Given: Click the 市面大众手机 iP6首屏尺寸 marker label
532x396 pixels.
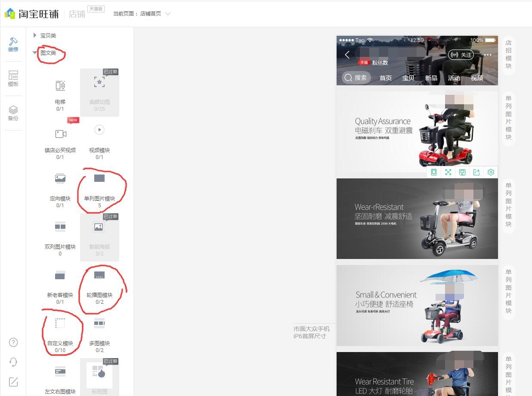Looking at the screenshot, I should tap(312, 332).
